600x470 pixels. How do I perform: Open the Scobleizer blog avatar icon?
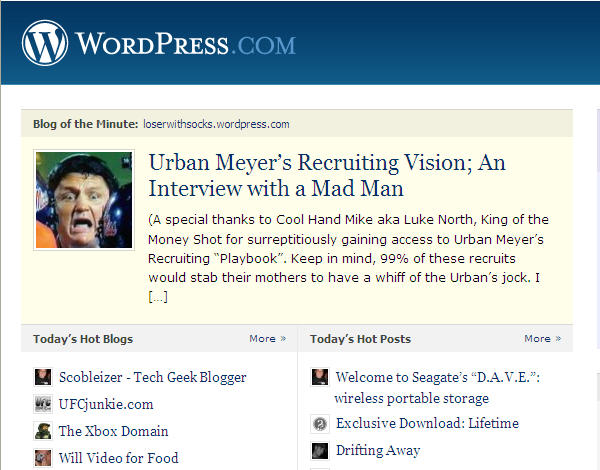pyautogui.click(x=43, y=377)
